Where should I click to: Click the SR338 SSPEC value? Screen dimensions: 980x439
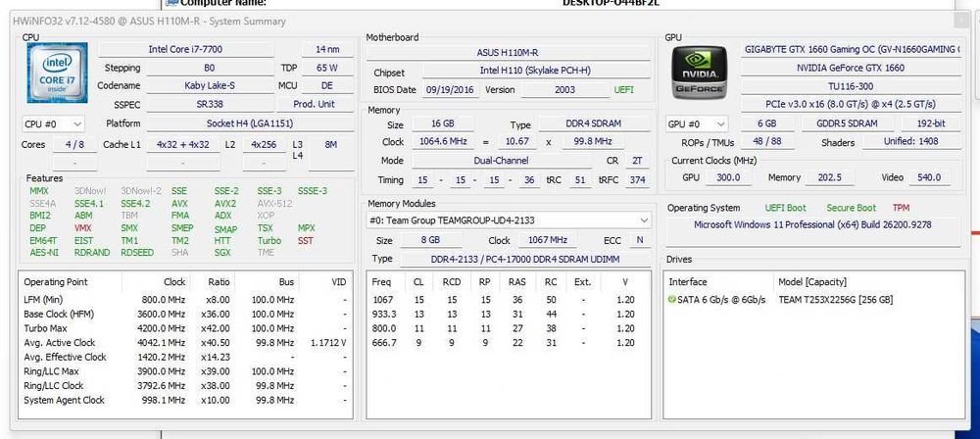[210, 104]
